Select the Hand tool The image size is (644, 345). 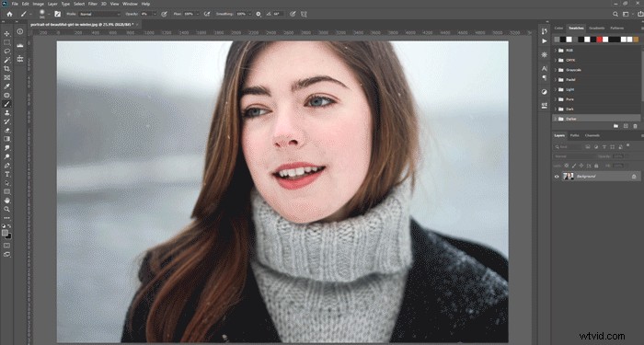tap(7, 201)
